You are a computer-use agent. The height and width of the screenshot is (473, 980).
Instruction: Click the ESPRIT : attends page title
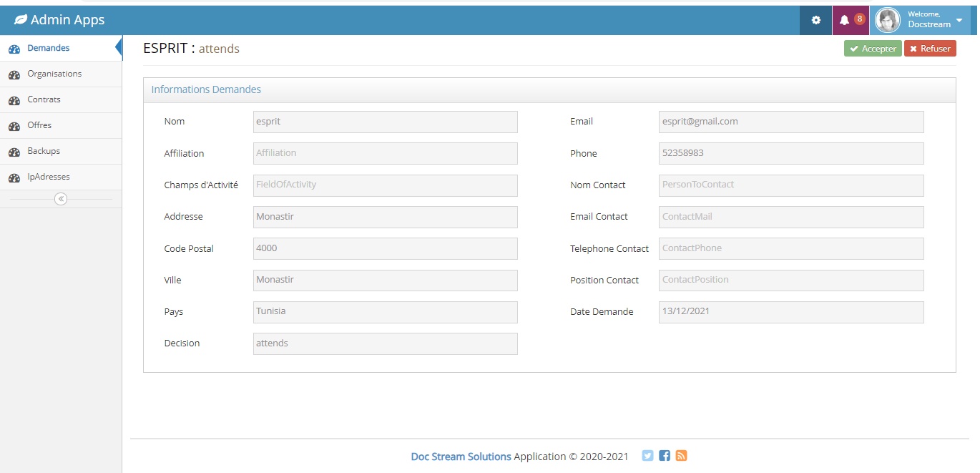tap(191, 49)
